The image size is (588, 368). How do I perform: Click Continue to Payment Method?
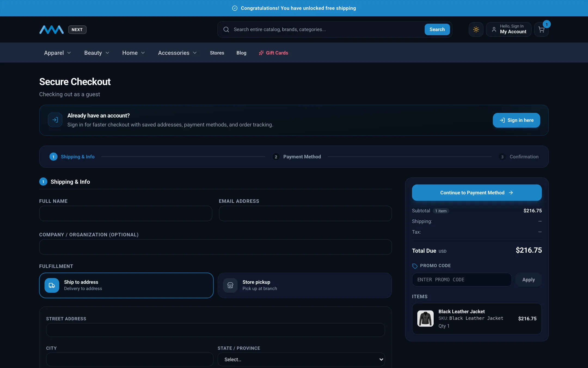[x=477, y=193]
